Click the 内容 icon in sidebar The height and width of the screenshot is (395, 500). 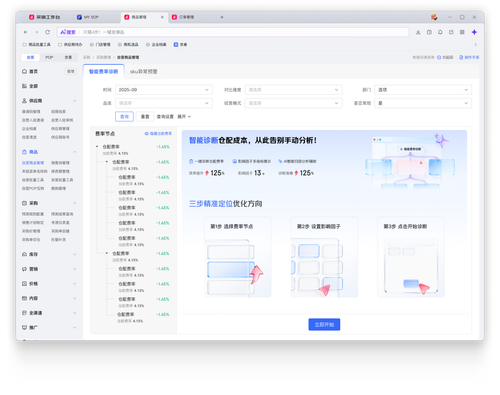(x=24, y=298)
